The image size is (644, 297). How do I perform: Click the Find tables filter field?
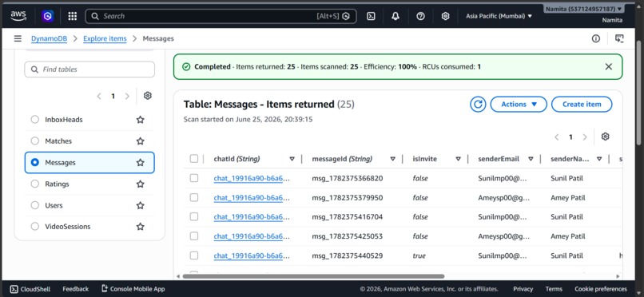click(x=89, y=69)
